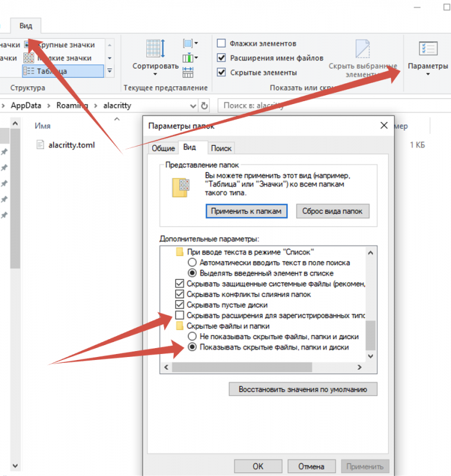Close the Параметры папок dialog

[x=384, y=126]
